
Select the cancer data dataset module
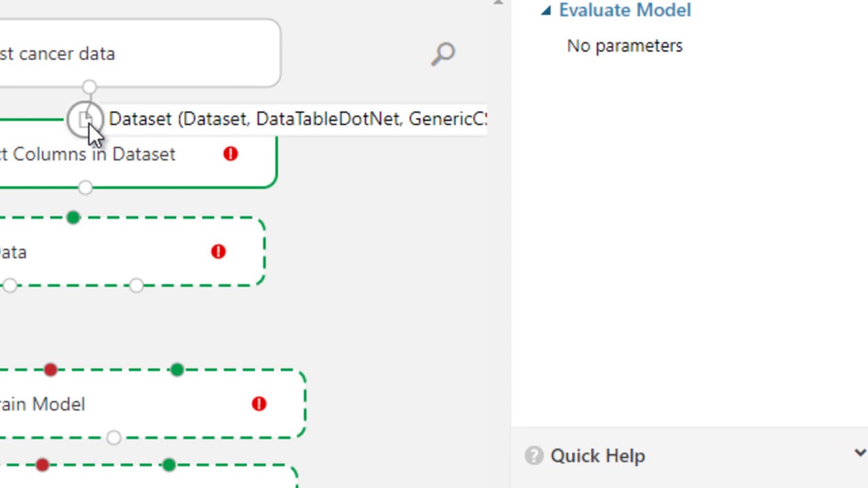[140, 54]
